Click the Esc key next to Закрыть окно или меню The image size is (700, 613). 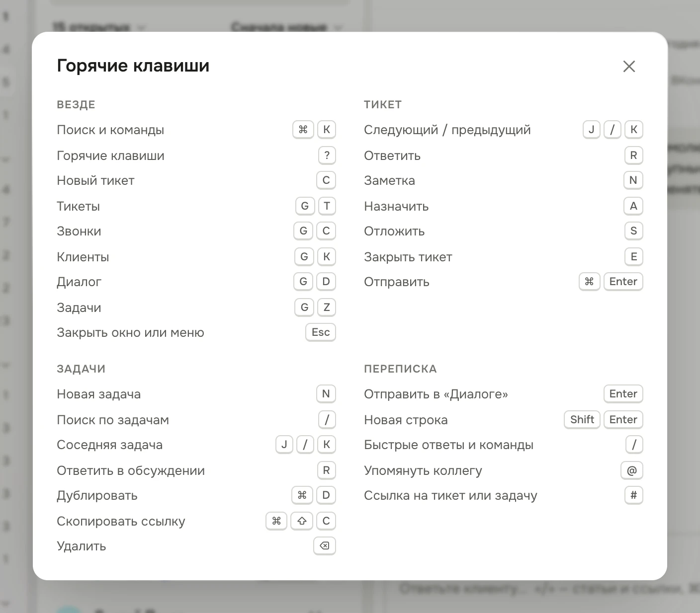click(321, 332)
